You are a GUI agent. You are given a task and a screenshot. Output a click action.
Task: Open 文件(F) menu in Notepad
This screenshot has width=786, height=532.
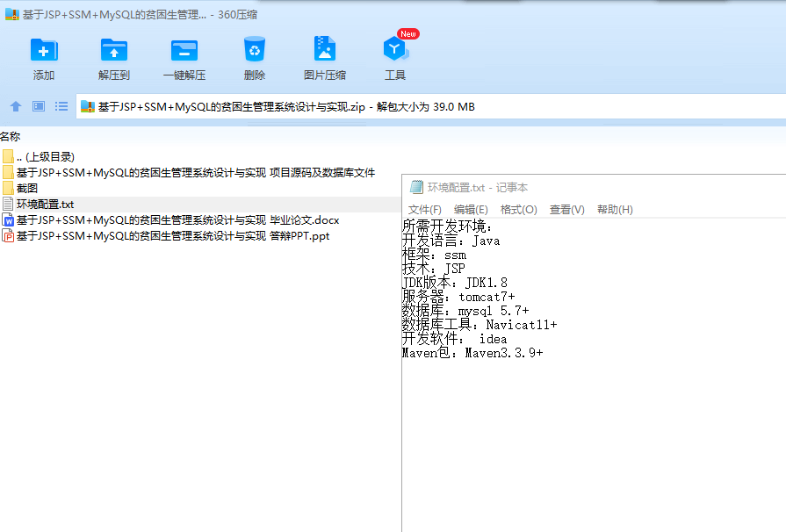(x=424, y=210)
